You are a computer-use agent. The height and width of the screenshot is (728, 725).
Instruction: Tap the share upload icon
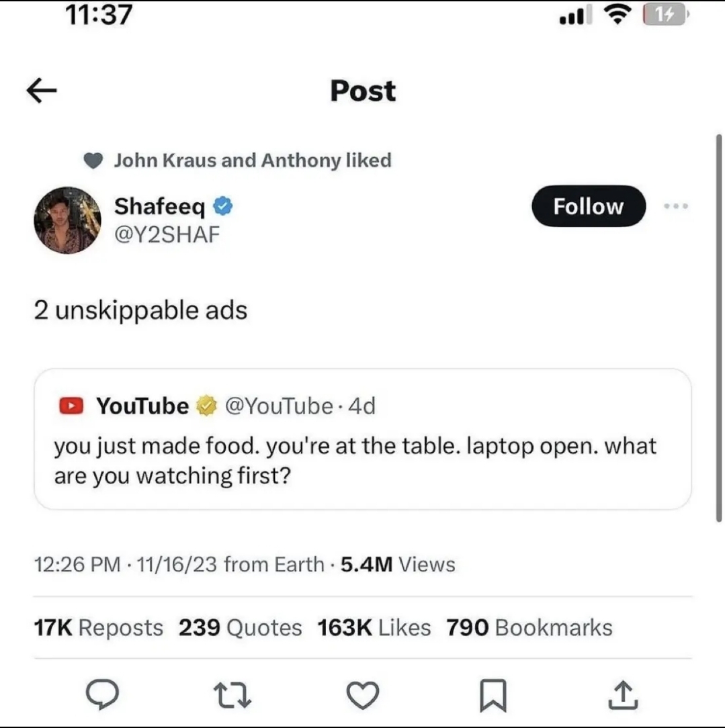(x=624, y=696)
